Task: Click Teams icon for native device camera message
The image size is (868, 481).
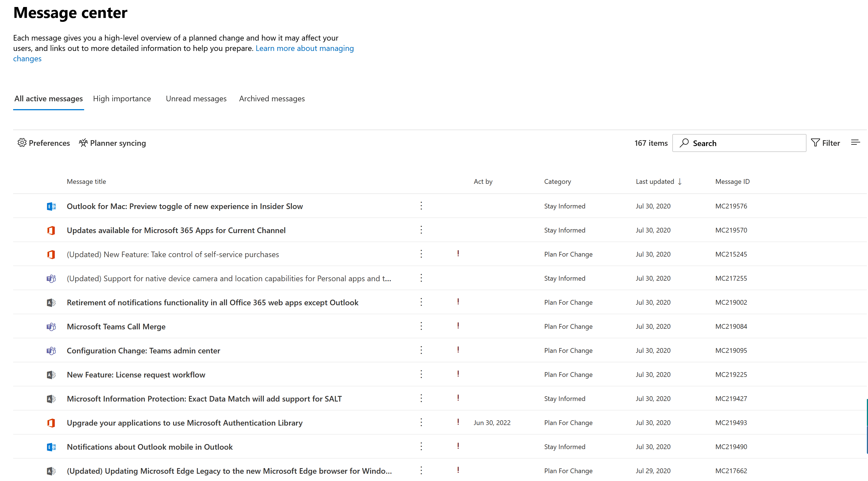Action: coord(51,279)
